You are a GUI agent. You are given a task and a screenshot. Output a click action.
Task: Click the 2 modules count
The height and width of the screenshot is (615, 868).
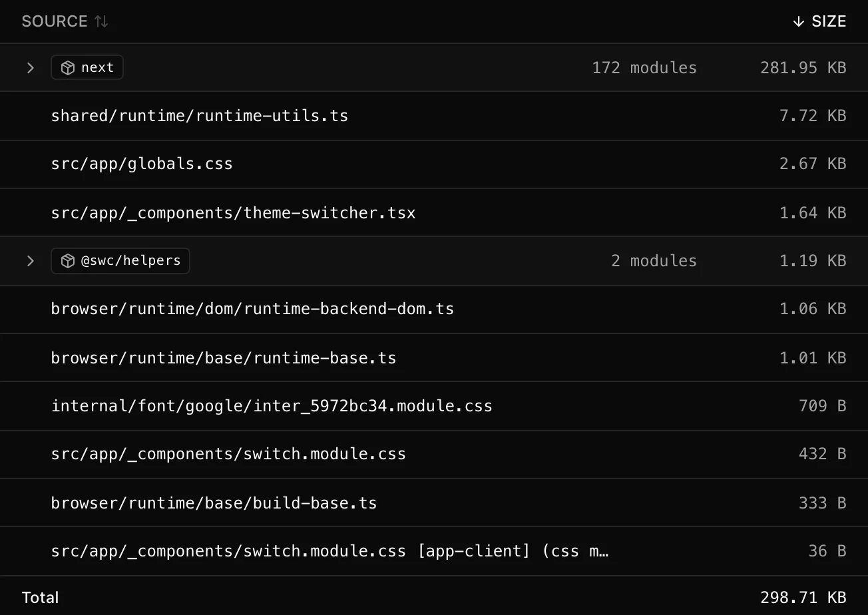tap(654, 261)
